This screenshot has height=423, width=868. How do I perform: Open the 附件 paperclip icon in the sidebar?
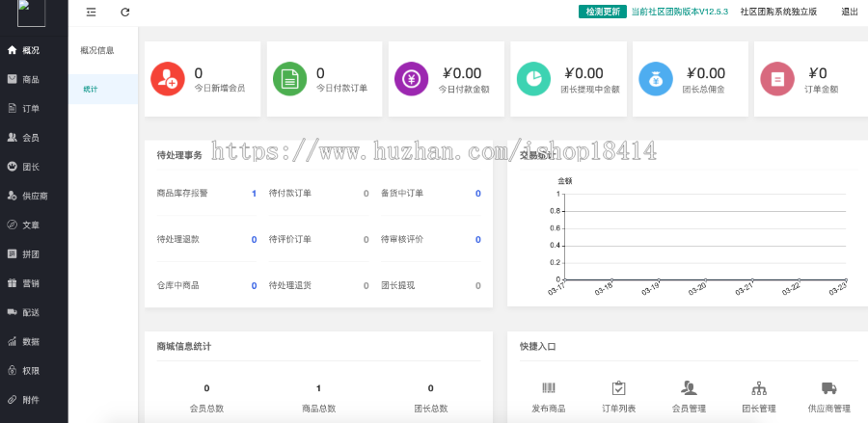[x=12, y=400]
